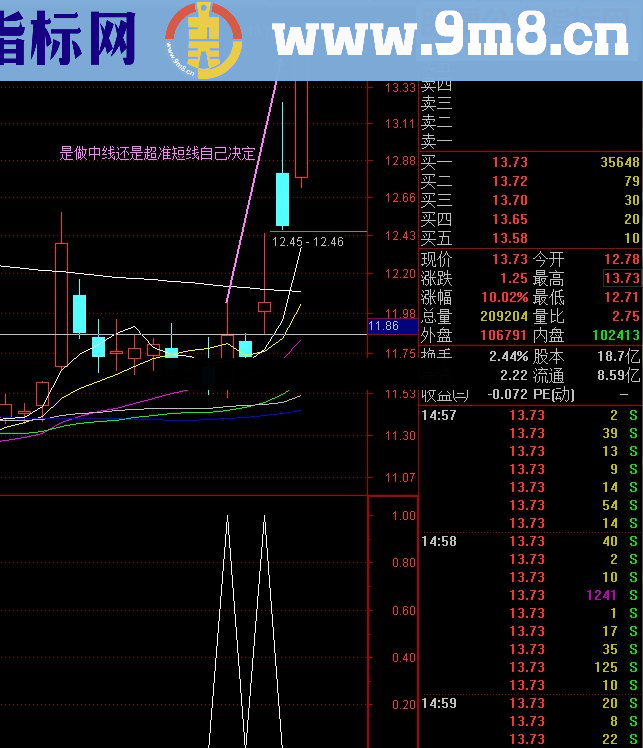Click the 量比 ratio value 2.75
Screen dimensions: 643x748
pyautogui.click(x=626, y=316)
